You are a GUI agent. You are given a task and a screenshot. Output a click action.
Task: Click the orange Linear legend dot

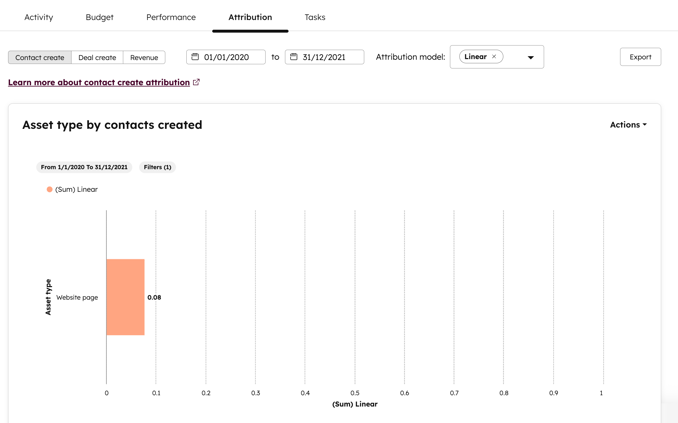point(50,189)
